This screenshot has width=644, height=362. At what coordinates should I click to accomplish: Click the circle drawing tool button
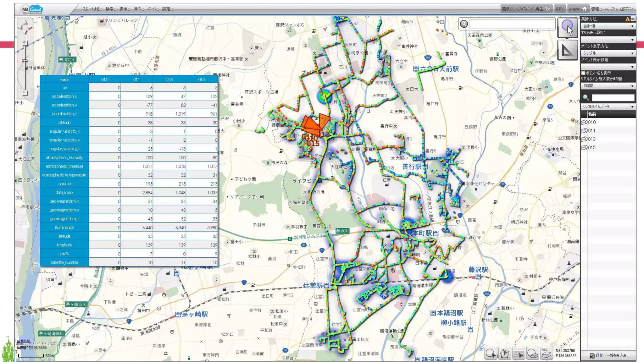(567, 27)
